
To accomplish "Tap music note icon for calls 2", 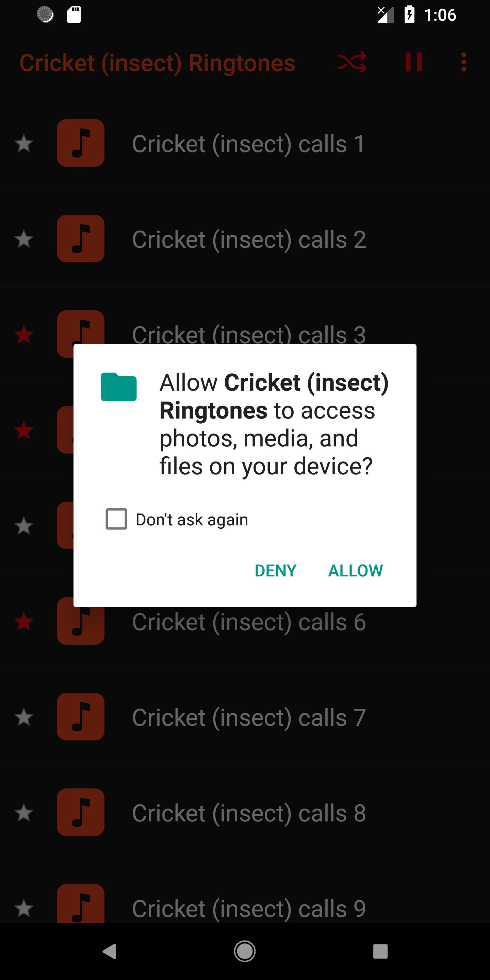I will coord(81,239).
